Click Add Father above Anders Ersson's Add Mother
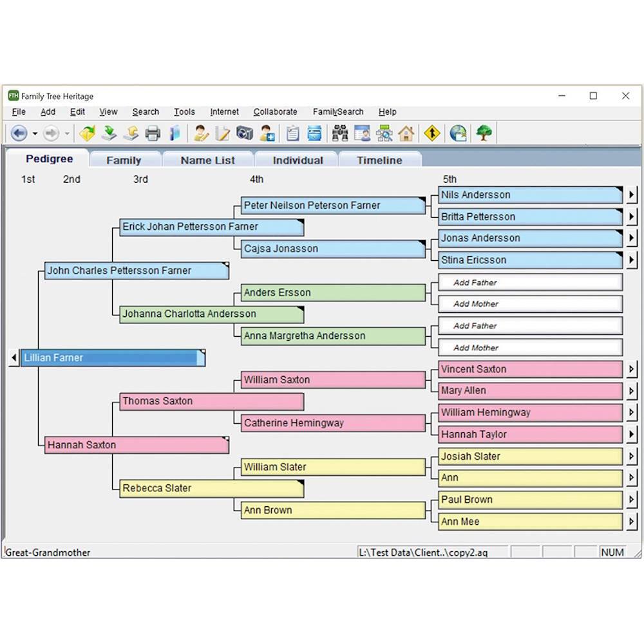Screen dimensions: 644x644 pyautogui.click(x=530, y=283)
